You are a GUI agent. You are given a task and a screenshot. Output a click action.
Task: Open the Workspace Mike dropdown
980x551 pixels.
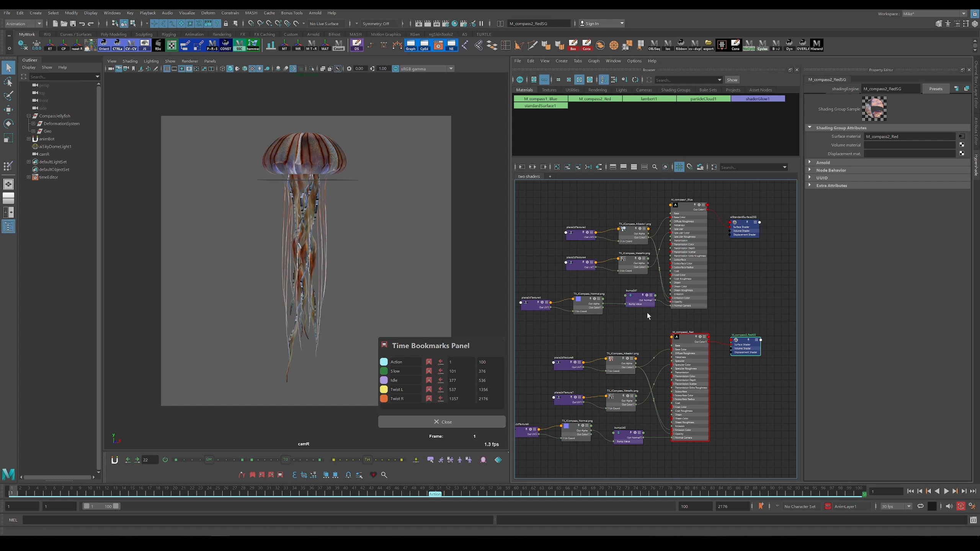tap(935, 14)
